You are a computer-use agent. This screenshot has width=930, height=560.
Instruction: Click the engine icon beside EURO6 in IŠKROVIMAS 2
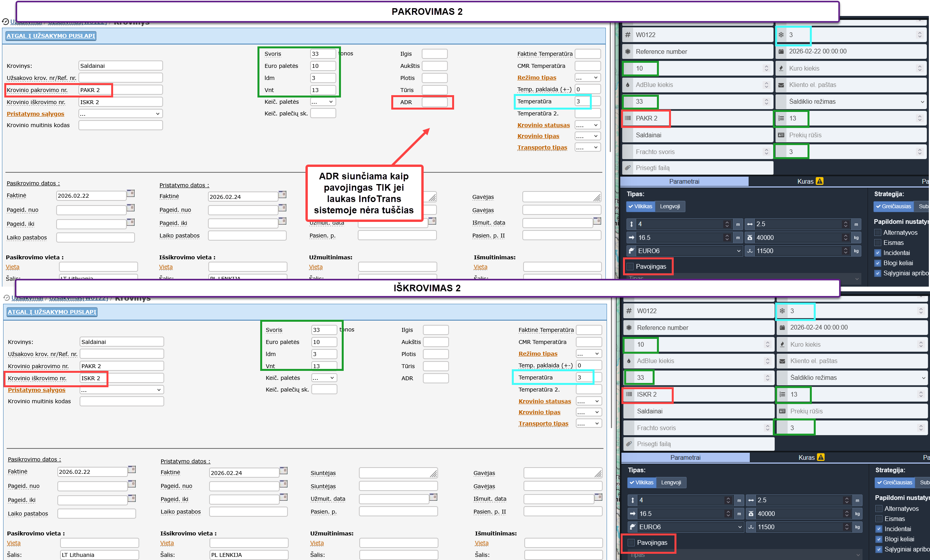click(633, 527)
